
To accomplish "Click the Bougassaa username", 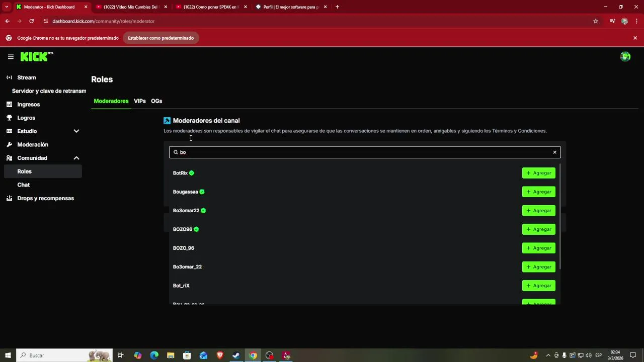I will point(186,192).
